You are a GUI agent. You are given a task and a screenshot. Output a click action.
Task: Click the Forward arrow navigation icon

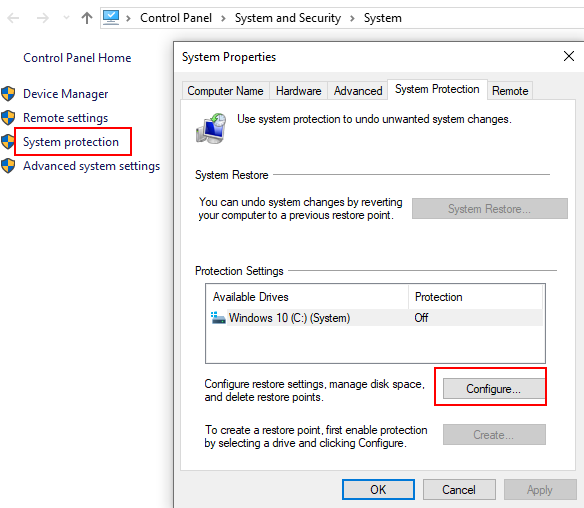pyautogui.click(x=43, y=18)
